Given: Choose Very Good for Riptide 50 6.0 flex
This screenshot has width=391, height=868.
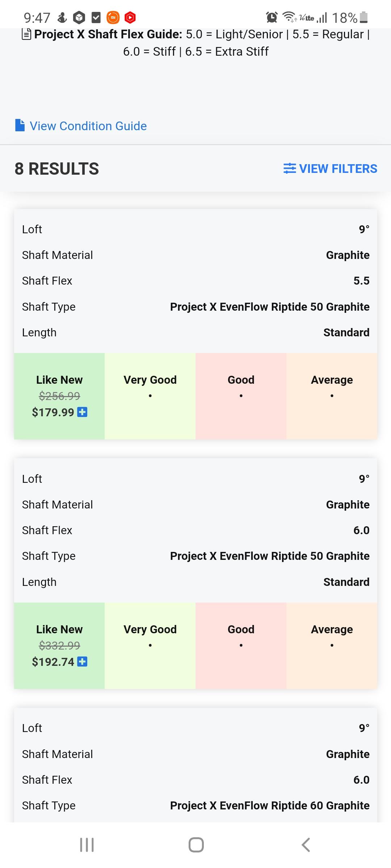Looking at the screenshot, I should (150, 646).
